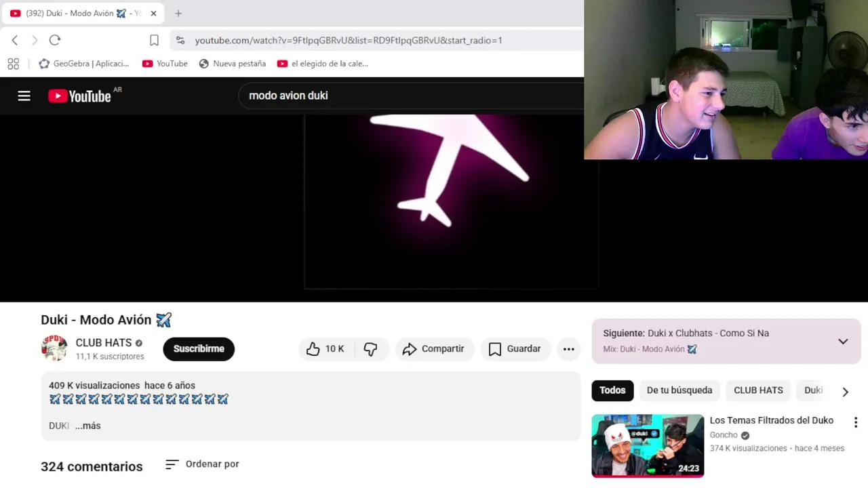Open more actions three-dot menu under video
Screen dimensions: 868x488
(569, 348)
